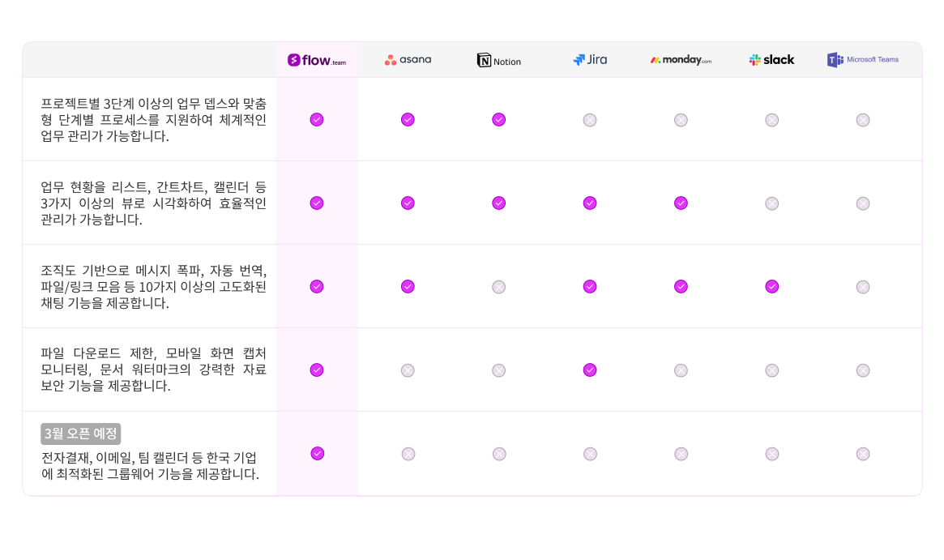This screenshot has height=560, width=944.
Task: Click flow checkmark in groupware features row
Action: coord(318,453)
